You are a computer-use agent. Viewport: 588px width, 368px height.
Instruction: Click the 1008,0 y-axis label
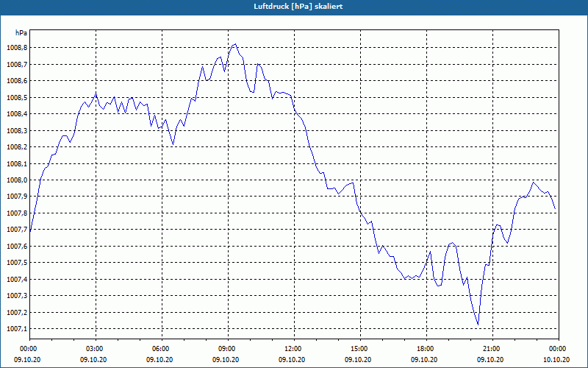[17, 180]
